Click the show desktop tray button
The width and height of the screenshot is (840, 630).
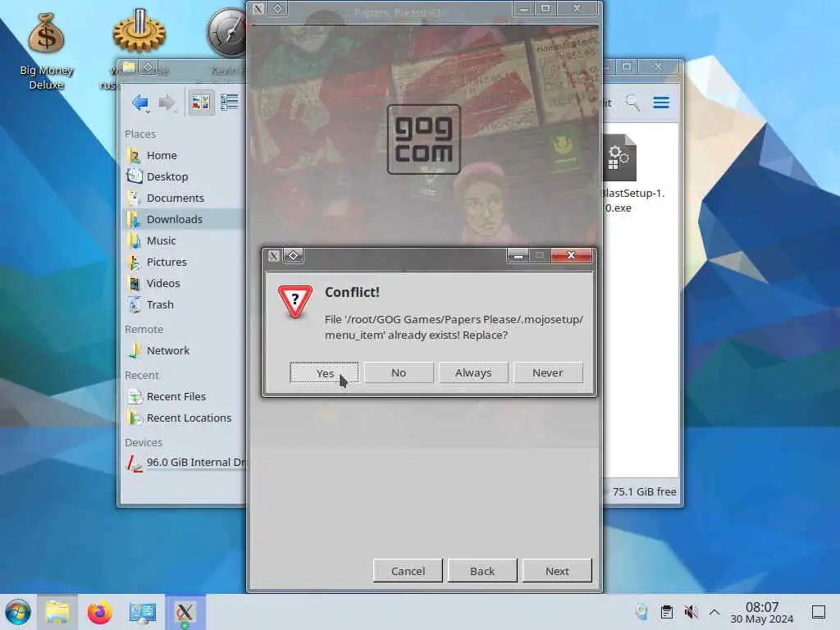click(x=819, y=612)
